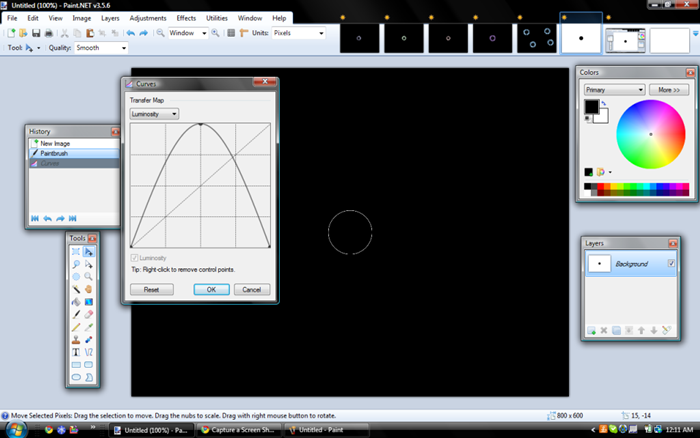Swap primary and secondary colors arrow
The height and width of the screenshot is (438, 700).
tap(604, 103)
